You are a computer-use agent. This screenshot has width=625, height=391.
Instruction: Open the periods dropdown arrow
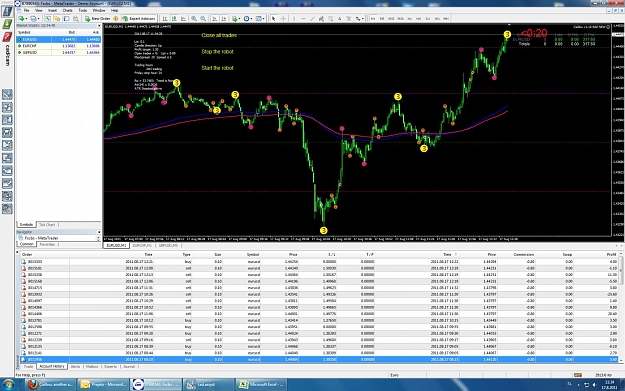coord(252,19)
